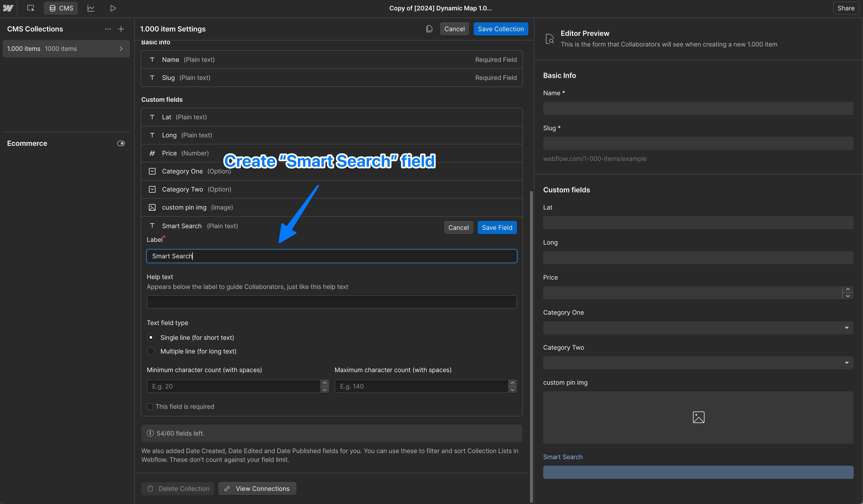Image resolution: width=863 pixels, height=504 pixels.
Task: Add a new collection with plus icon
Action: pyautogui.click(x=121, y=29)
